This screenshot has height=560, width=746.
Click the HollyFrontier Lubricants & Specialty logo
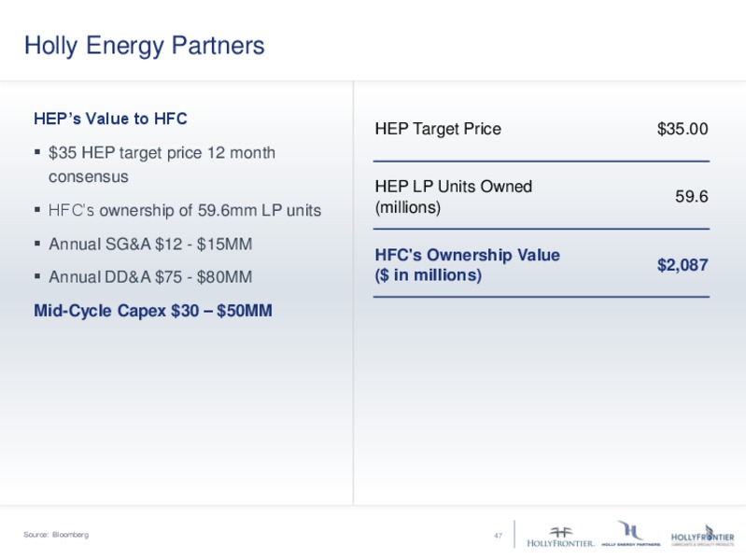click(702, 536)
